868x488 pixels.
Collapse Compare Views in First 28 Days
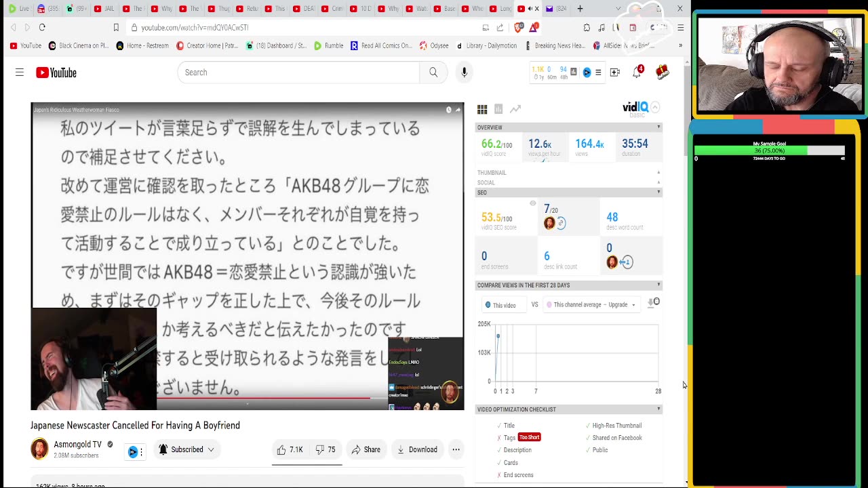pyautogui.click(x=658, y=285)
